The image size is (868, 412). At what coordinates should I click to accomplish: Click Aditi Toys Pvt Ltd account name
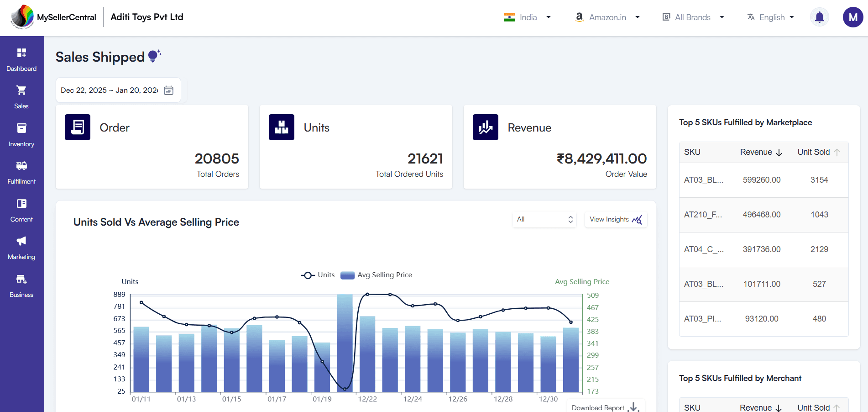(x=146, y=17)
